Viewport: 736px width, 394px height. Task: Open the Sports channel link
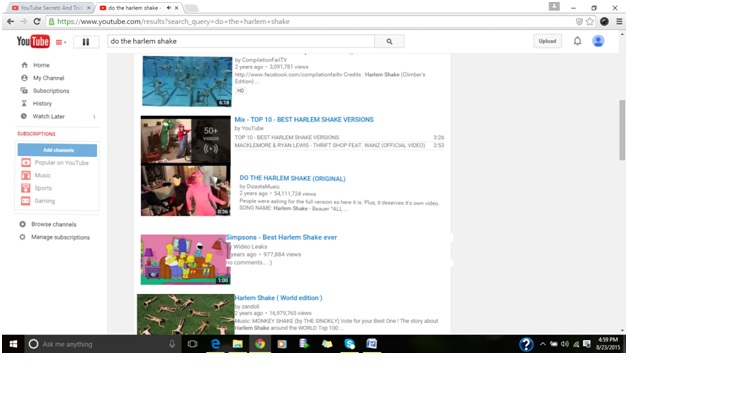43,188
